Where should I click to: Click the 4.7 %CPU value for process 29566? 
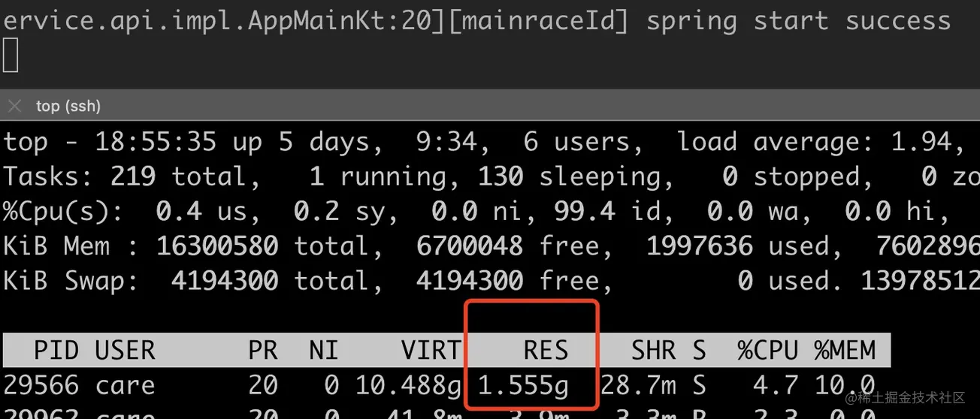(x=775, y=386)
